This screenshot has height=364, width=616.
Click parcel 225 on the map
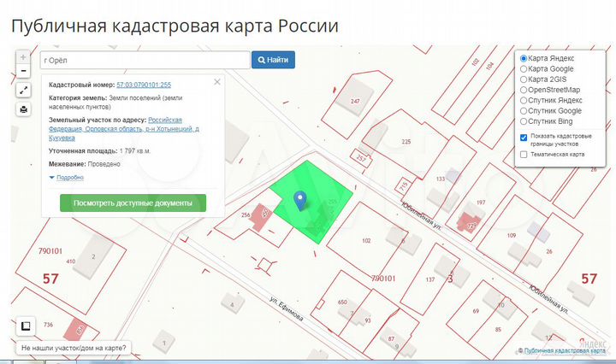tap(406, 142)
